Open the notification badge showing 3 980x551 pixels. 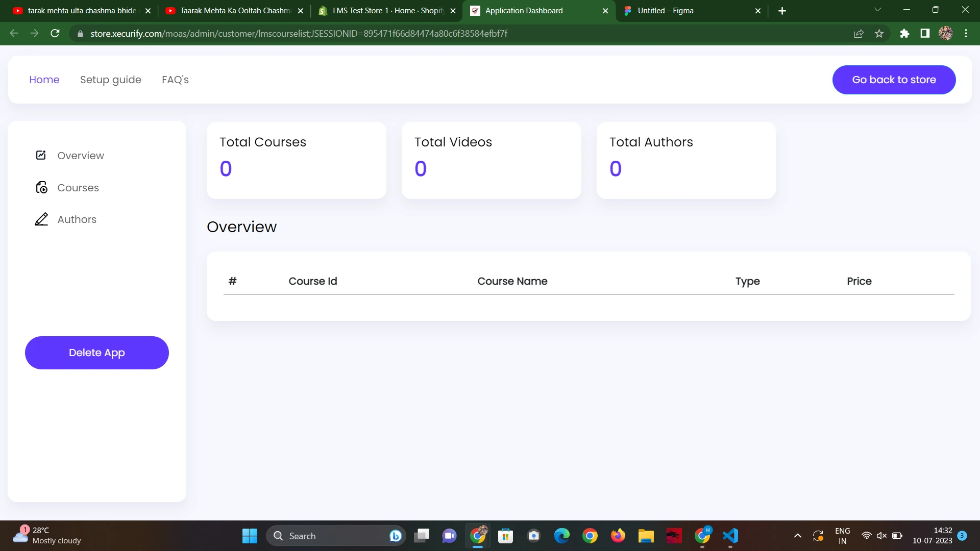pos(962,536)
